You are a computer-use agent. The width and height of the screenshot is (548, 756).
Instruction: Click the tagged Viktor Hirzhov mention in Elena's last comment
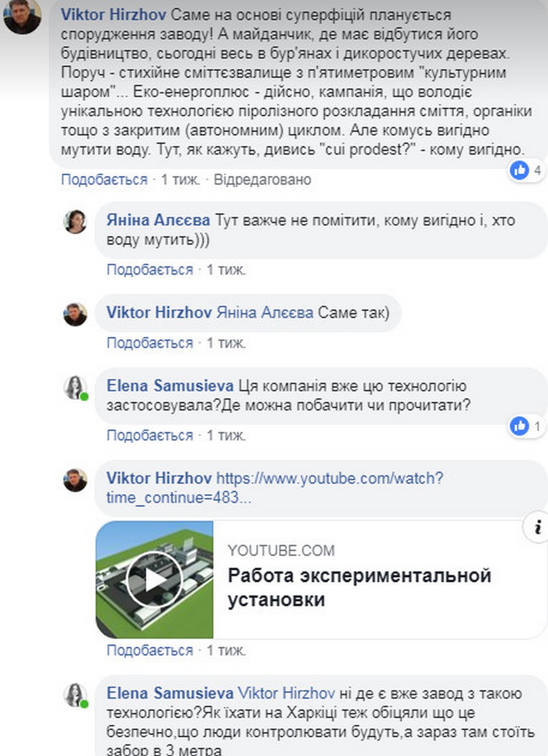286,693
